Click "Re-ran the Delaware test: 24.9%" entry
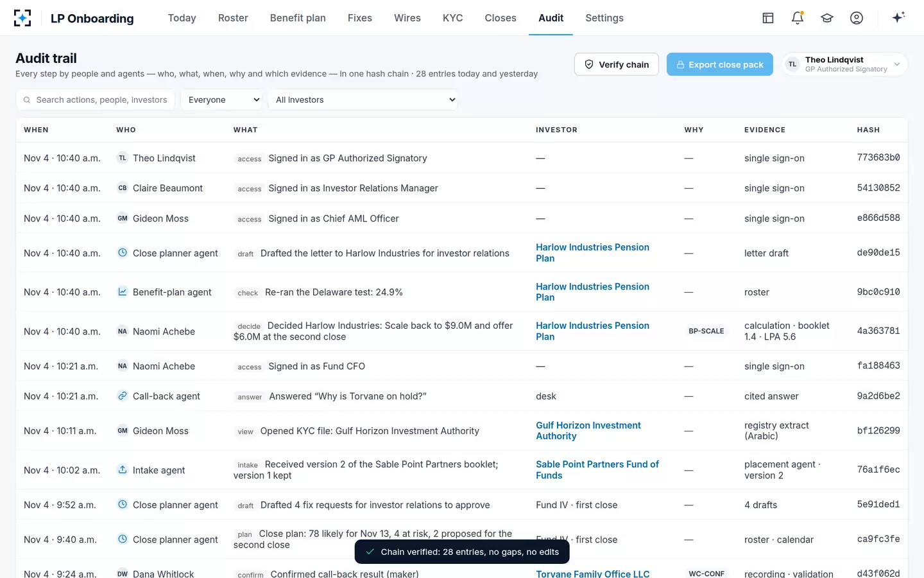This screenshot has width=924, height=578. (334, 292)
